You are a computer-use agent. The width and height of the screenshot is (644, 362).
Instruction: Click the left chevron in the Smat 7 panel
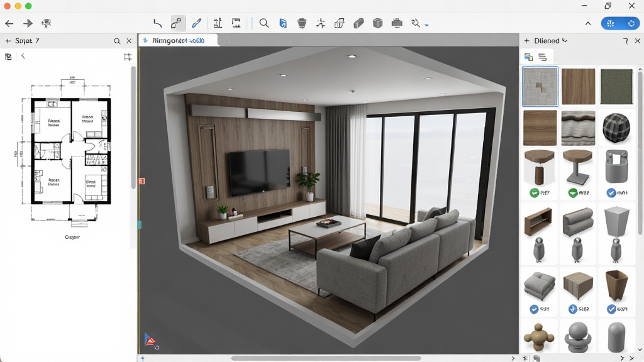click(x=23, y=56)
